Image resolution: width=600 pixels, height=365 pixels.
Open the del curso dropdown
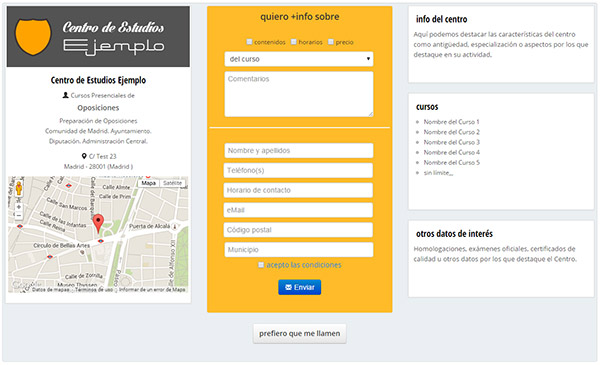coord(299,59)
